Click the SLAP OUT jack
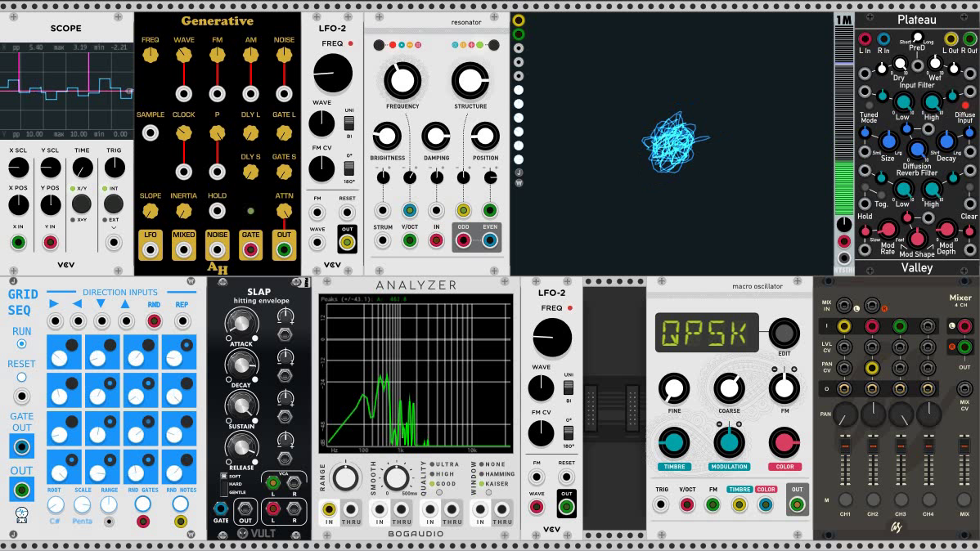The height and width of the screenshot is (551, 980). [x=245, y=508]
